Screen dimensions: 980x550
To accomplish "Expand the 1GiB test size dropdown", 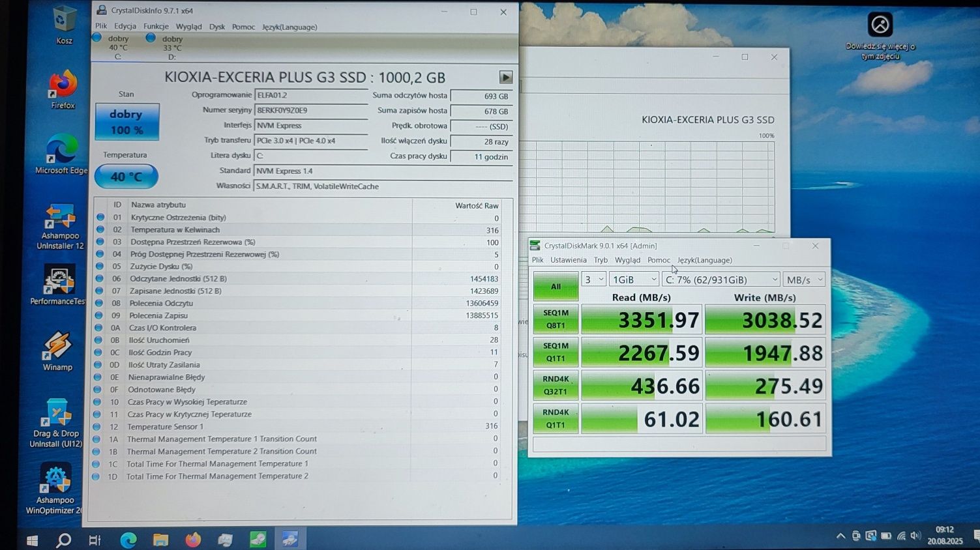I will (634, 279).
